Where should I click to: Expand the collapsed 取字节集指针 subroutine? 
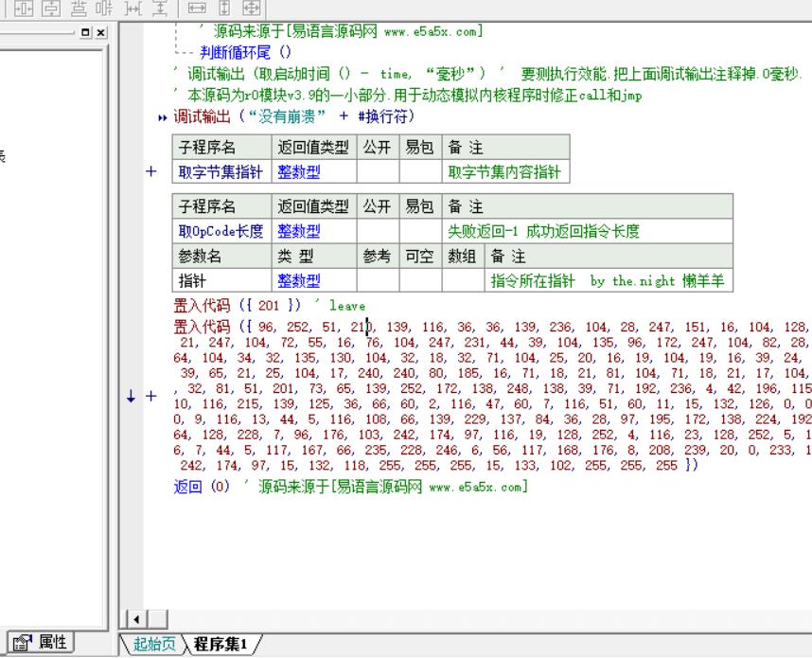coord(151,172)
